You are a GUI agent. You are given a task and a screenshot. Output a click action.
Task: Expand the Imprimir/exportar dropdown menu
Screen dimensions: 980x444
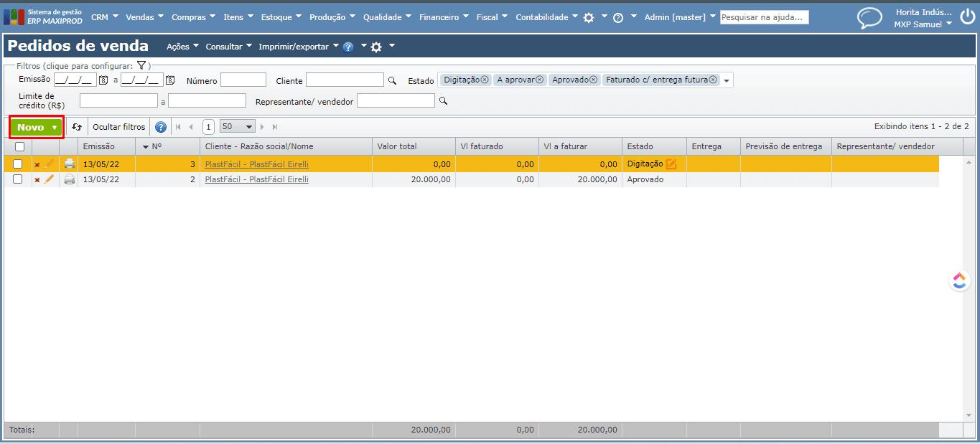pos(299,47)
